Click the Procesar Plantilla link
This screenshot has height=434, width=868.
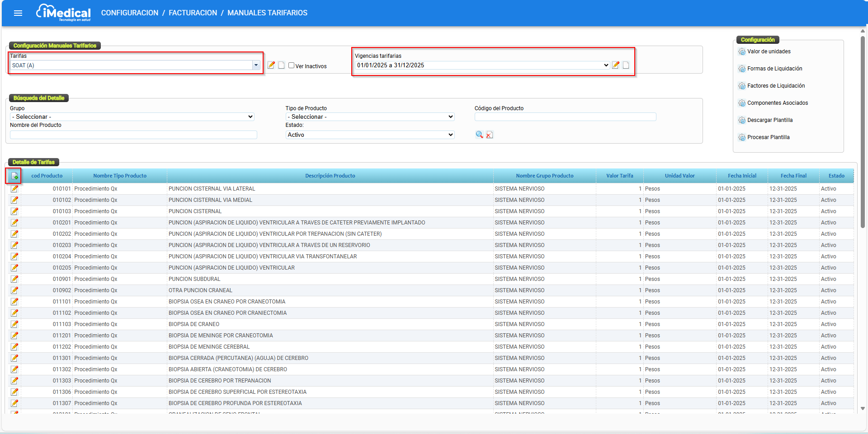(x=768, y=137)
